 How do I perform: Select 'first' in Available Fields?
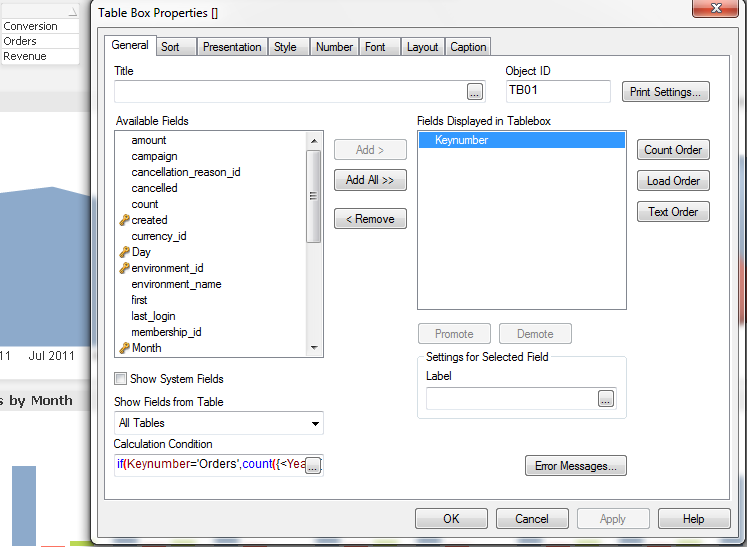pyautogui.click(x=139, y=300)
